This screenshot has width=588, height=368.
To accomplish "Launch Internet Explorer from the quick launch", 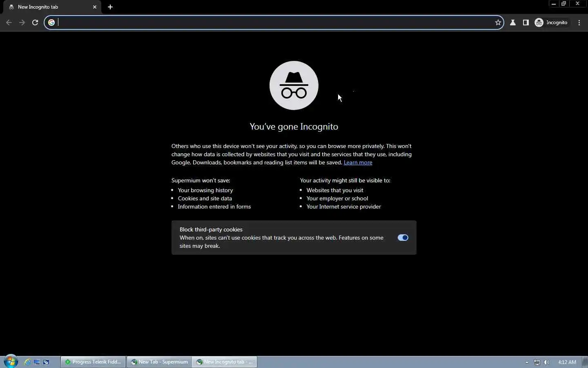I will tap(27, 362).
